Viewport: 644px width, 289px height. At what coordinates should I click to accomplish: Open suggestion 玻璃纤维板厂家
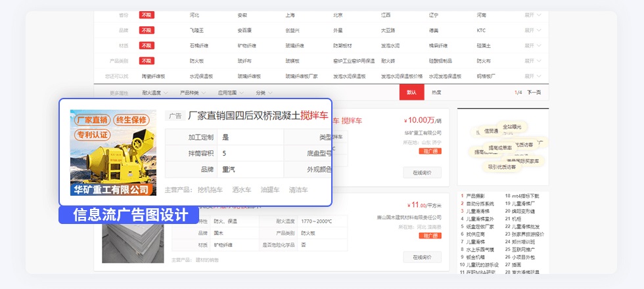click(x=302, y=76)
